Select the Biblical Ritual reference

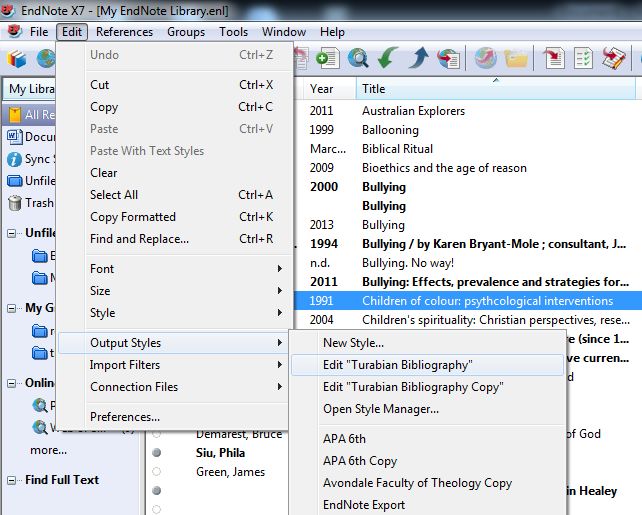(468, 149)
